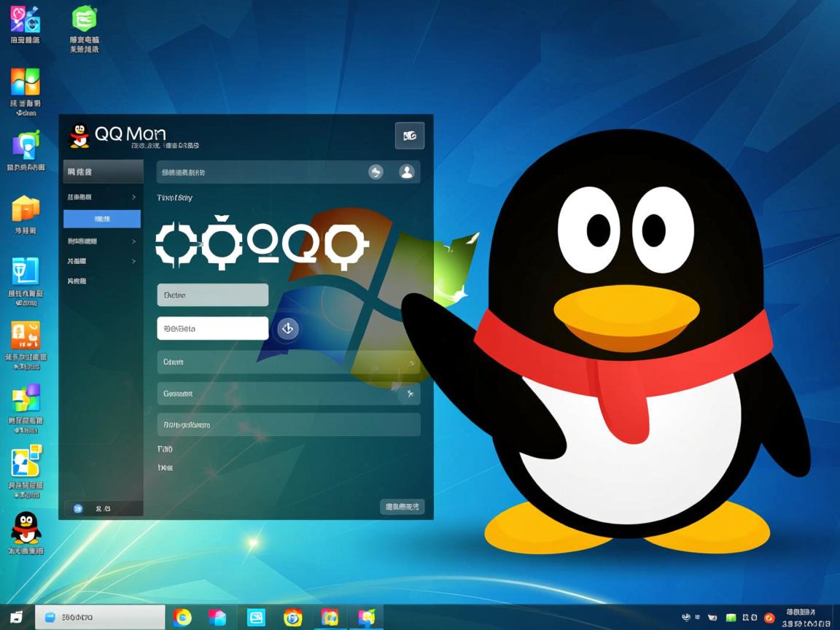The height and width of the screenshot is (630, 840).
Task: Open the orange box desktop icon
Action: (26, 209)
